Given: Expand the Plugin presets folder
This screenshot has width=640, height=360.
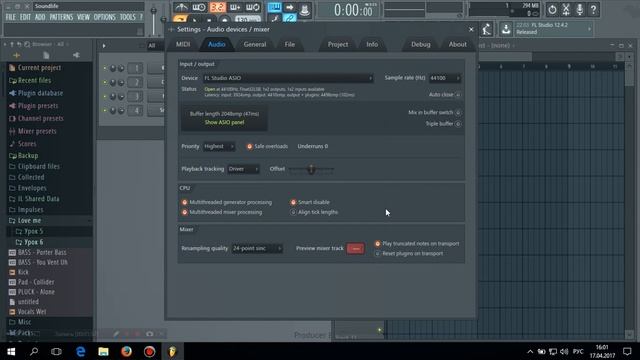Looking at the screenshot, I should [38, 106].
